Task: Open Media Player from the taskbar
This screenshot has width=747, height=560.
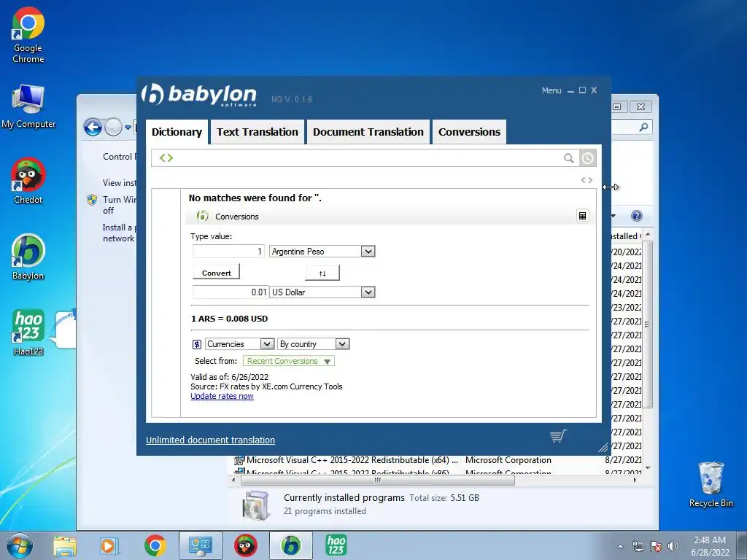Action: coord(109,545)
